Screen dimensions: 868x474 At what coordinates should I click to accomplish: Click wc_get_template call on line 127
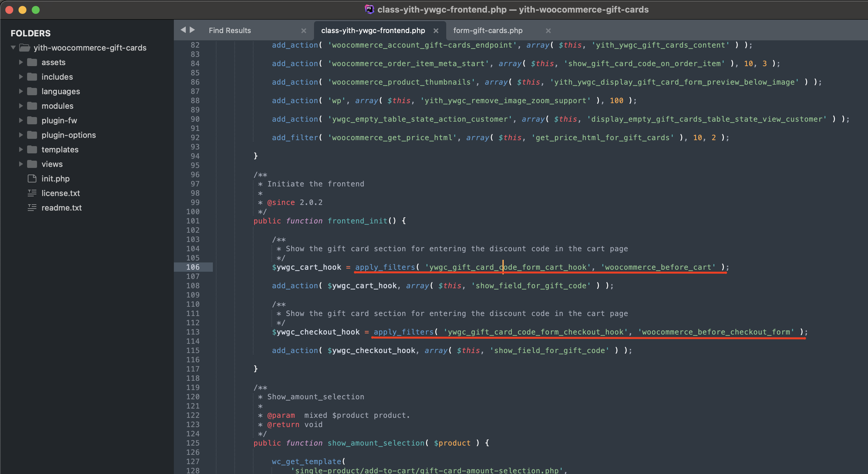click(307, 461)
